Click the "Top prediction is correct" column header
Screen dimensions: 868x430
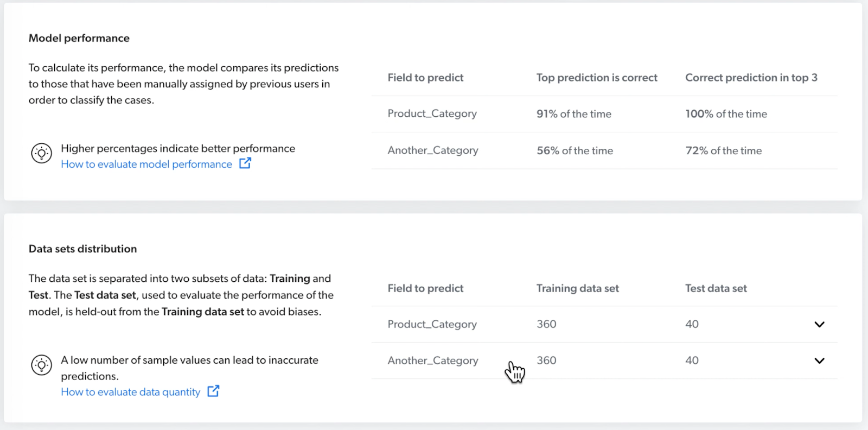597,78
